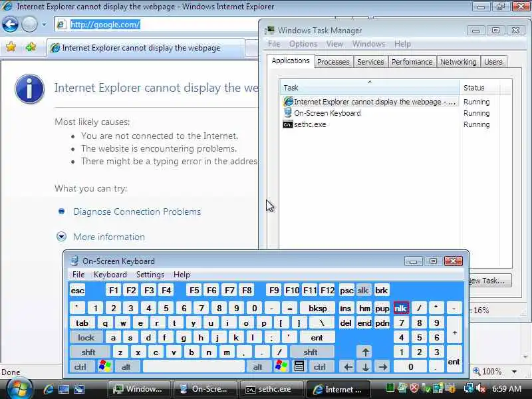
Task: Open On-Screen Keyboard Keyboard menu
Action: [110, 275]
